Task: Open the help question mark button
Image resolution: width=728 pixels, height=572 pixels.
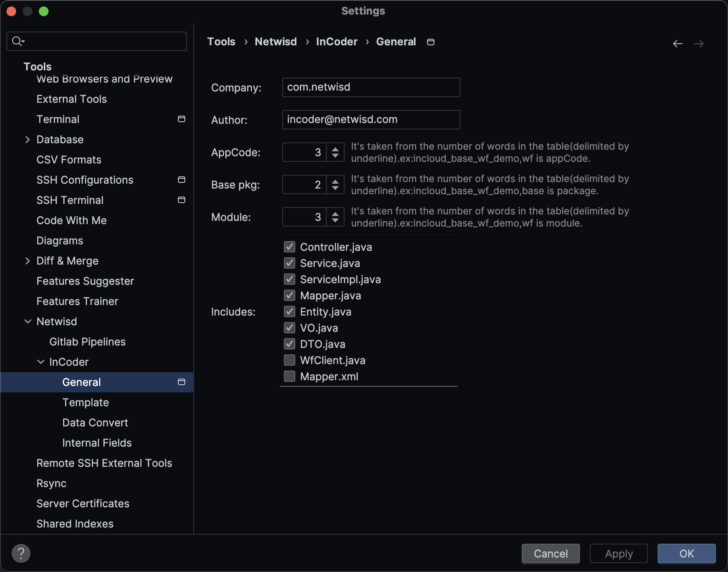Action: pos(21,553)
